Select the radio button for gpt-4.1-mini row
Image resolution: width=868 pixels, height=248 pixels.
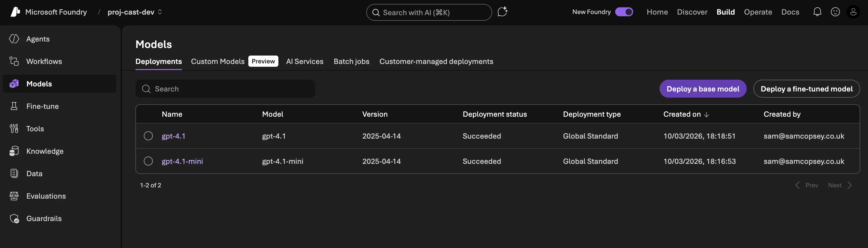[148, 161]
